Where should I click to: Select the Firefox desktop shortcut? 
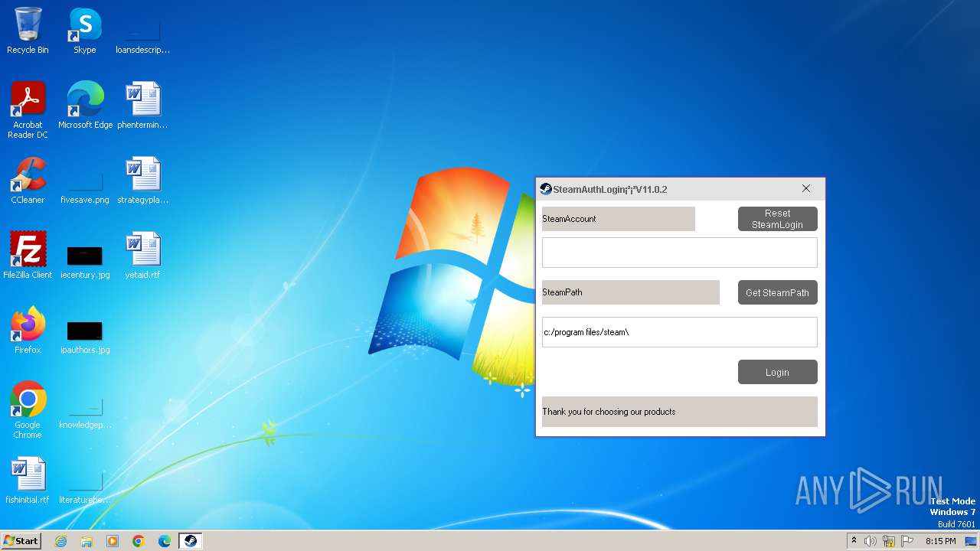tap(28, 331)
